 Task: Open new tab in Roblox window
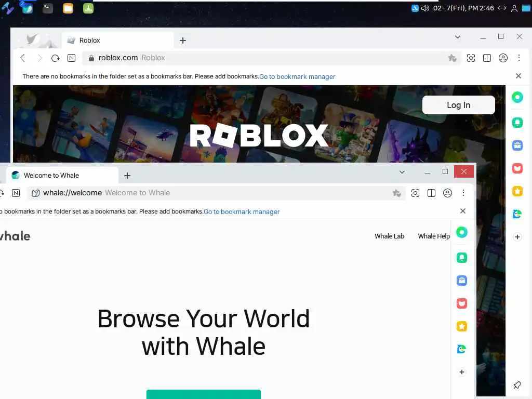click(x=183, y=41)
